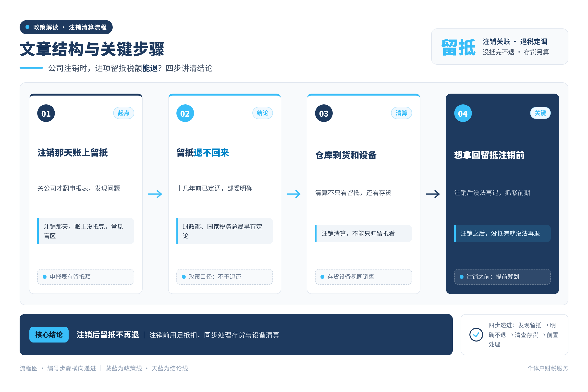Screen dimensions: 588x392
Task: Click text 注销后没法再退，抓紧前期
Action: [x=492, y=193]
